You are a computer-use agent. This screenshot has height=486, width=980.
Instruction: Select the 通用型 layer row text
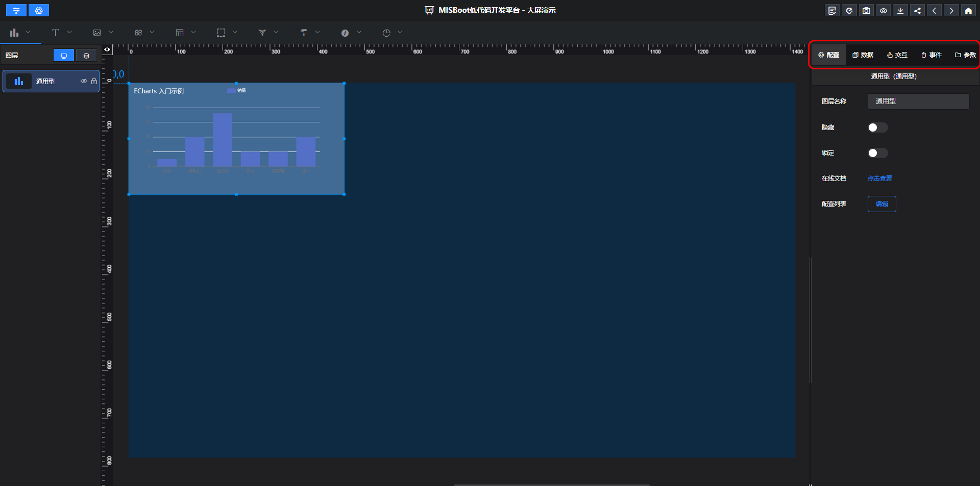[x=45, y=82]
